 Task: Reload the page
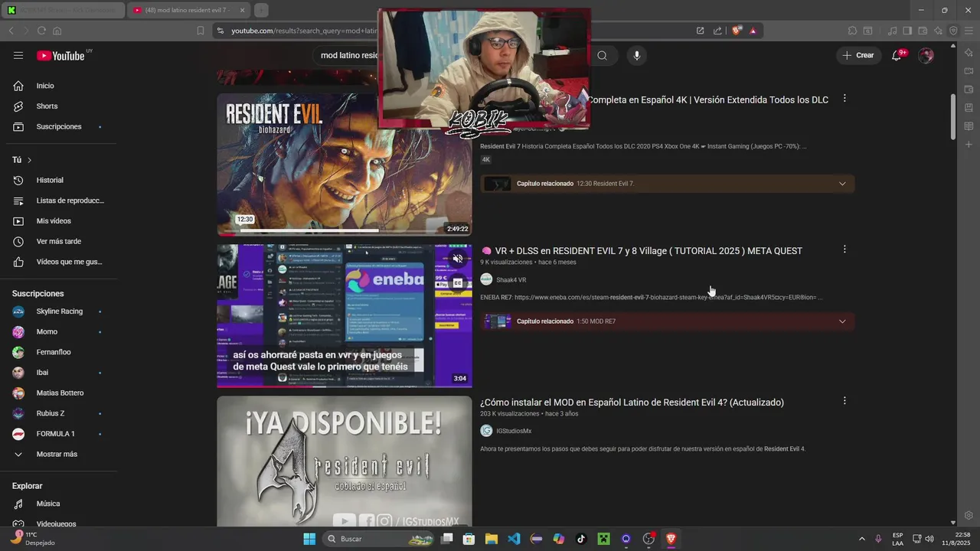(41, 31)
